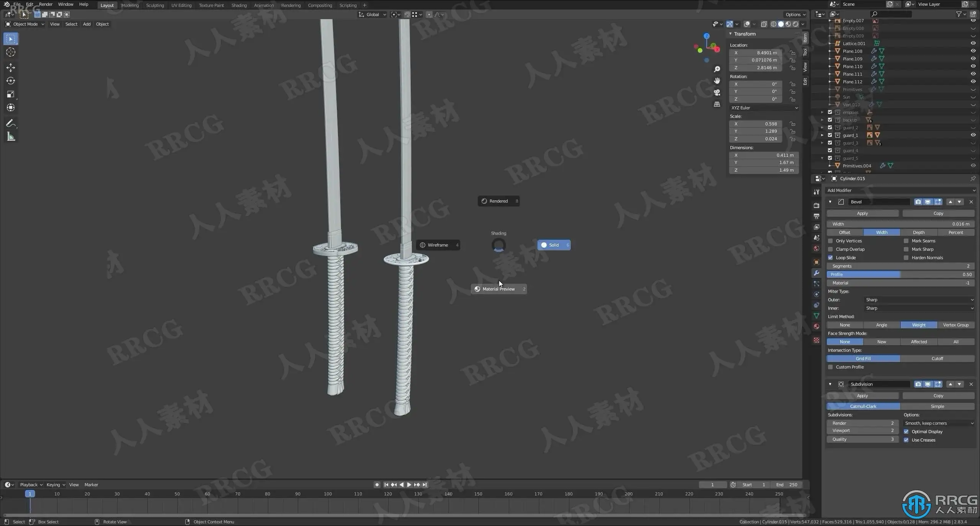The height and width of the screenshot is (526, 980).
Task: Open the Modifier properties wrench tab
Action: click(x=817, y=273)
